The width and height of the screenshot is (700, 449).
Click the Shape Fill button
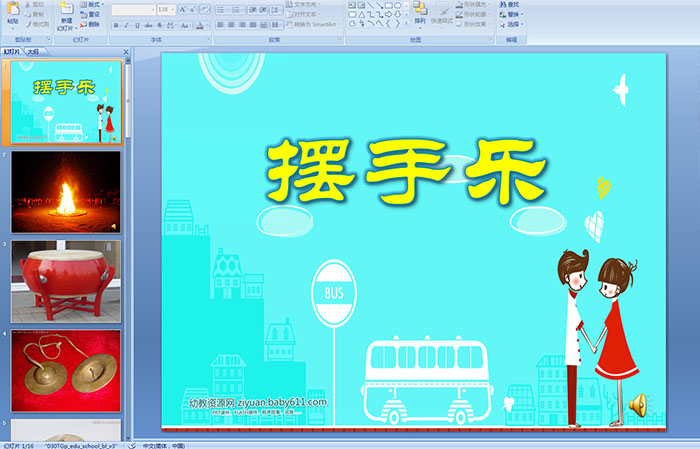point(475,4)
